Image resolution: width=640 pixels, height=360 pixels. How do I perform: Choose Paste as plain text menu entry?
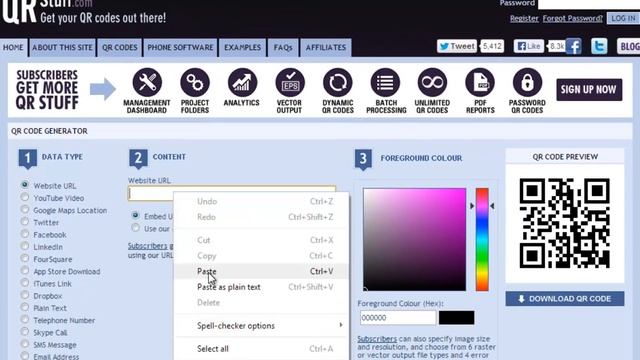point(261,287)
